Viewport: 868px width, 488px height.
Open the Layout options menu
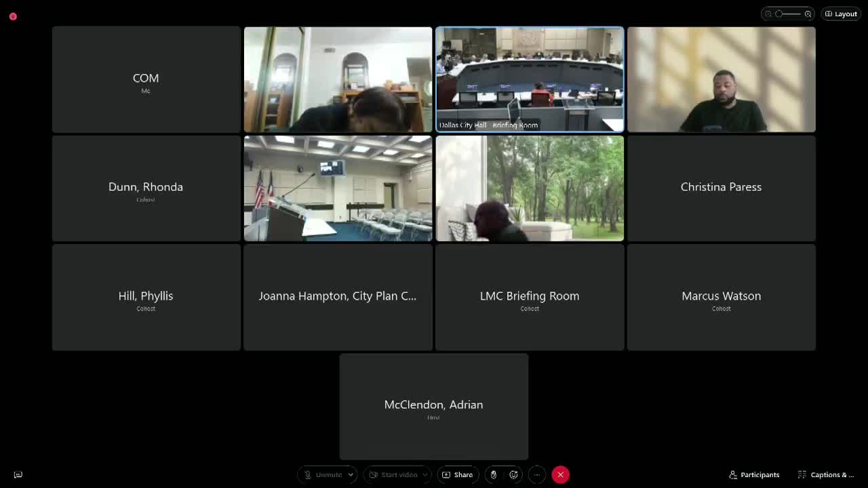(x=841, y=14)
